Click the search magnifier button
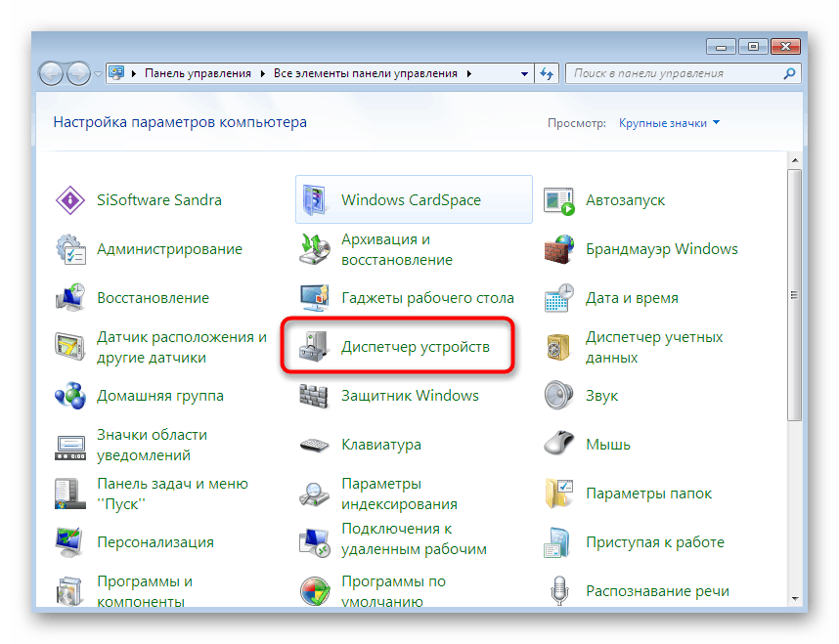 click(789, 74)
